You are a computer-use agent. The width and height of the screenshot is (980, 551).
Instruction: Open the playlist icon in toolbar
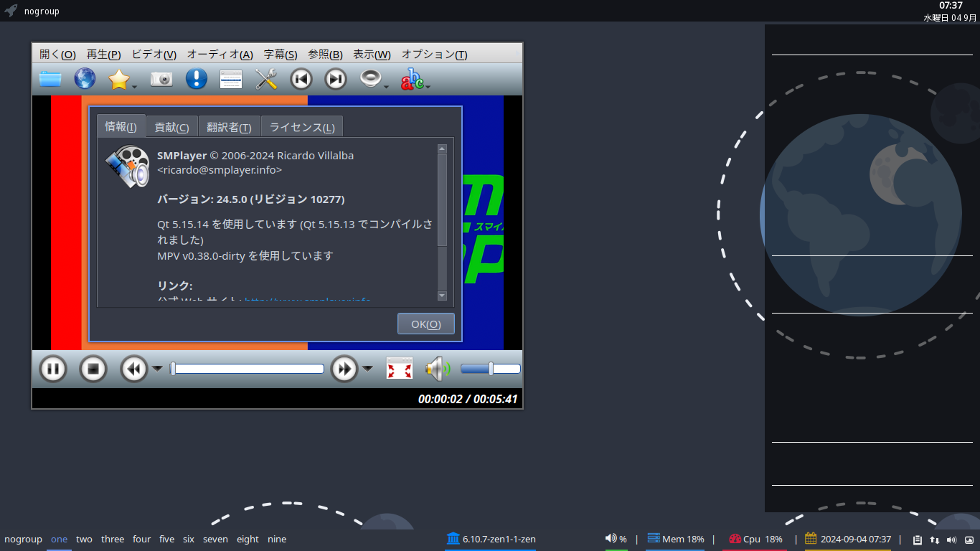[231, 79]
